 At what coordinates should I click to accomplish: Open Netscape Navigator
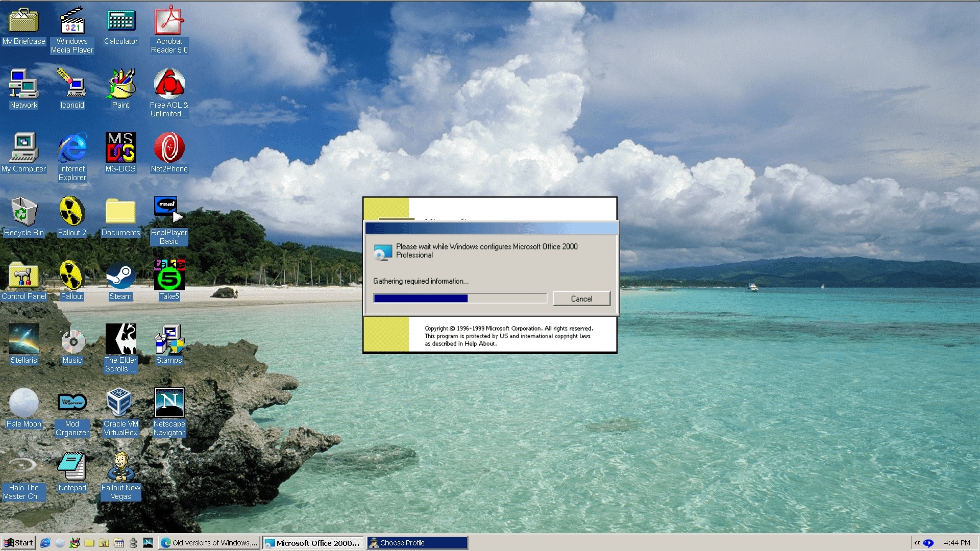169,403
